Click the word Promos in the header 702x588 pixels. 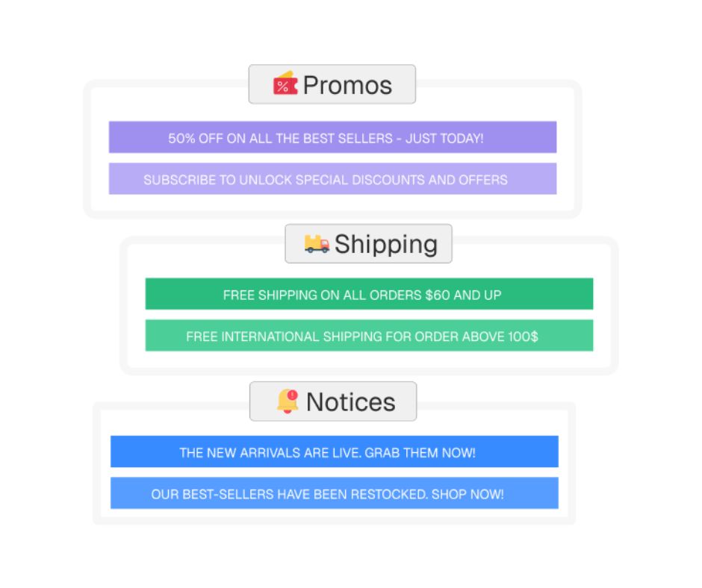point(347,85)
